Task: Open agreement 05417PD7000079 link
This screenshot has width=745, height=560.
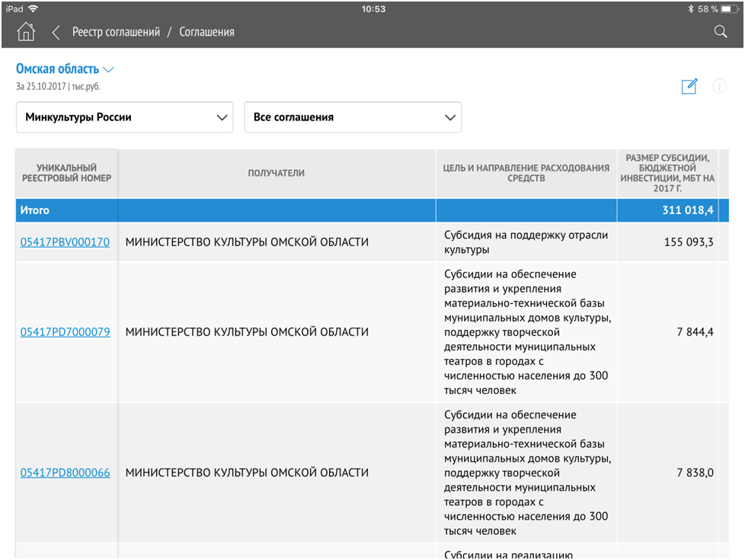Action: [x=66, y=332]
